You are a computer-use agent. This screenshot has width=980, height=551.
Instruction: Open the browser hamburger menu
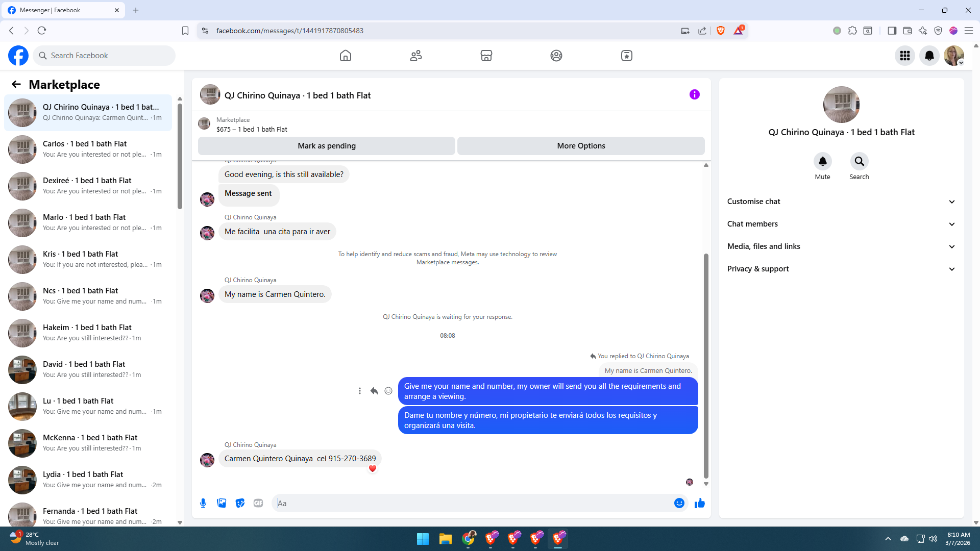point(968,31)
